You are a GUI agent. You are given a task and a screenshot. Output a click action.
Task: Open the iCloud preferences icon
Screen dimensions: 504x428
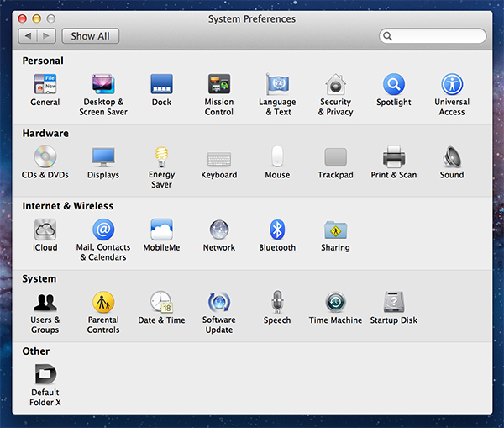coord(45,230)
